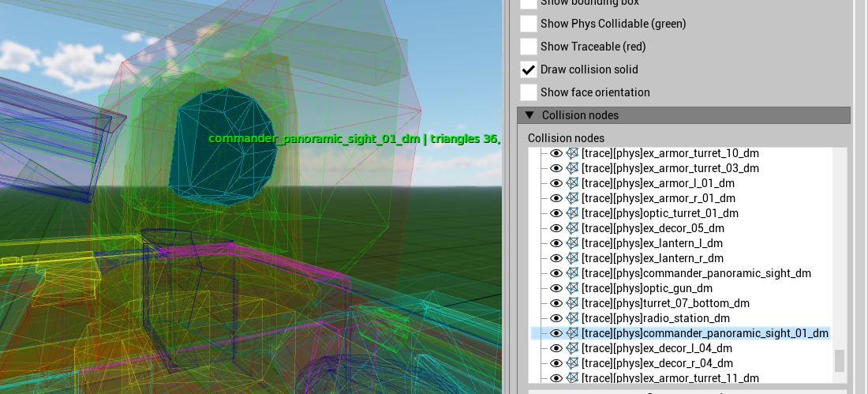868x394 pixels.
Task: Click mesh icon of optic_turret_01_dm node
Action: coord(573,213)
